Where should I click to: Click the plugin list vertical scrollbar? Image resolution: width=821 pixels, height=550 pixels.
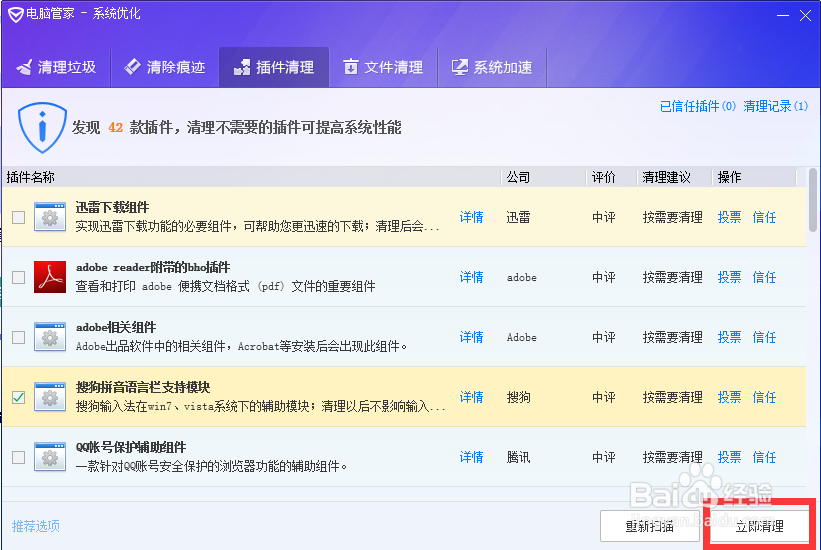point(813,200)
